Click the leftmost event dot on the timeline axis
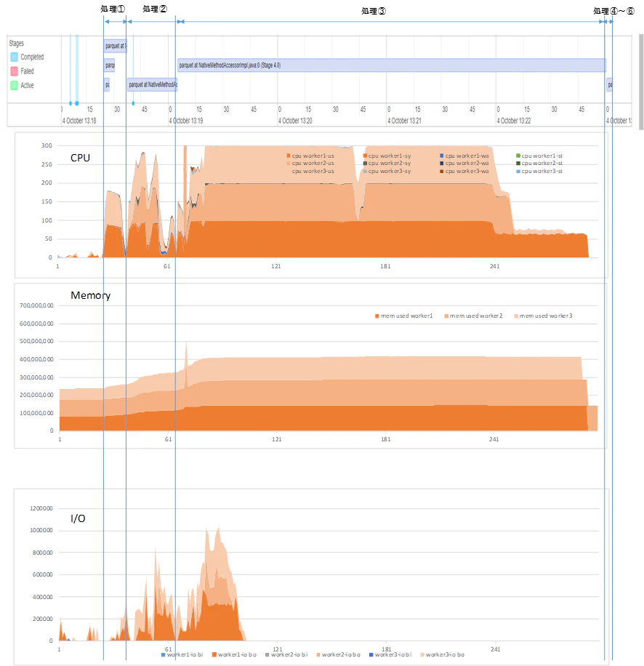 (71, 103)
